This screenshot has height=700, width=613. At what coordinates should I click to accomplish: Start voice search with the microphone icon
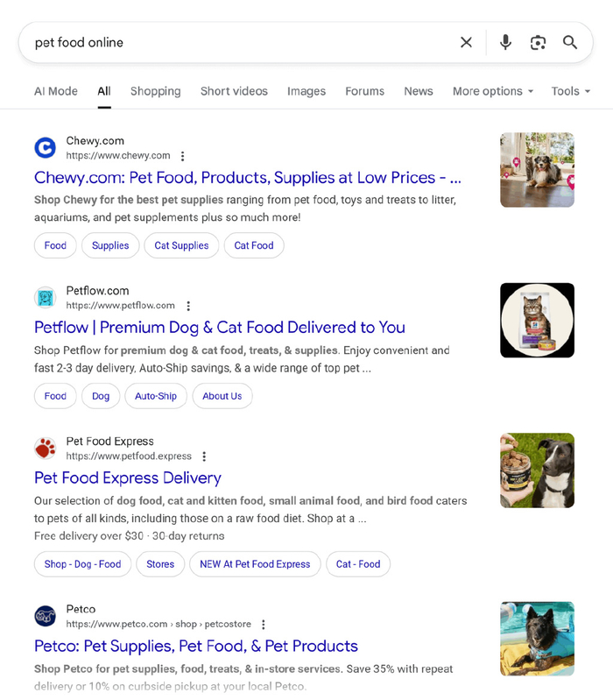(505, 42)
